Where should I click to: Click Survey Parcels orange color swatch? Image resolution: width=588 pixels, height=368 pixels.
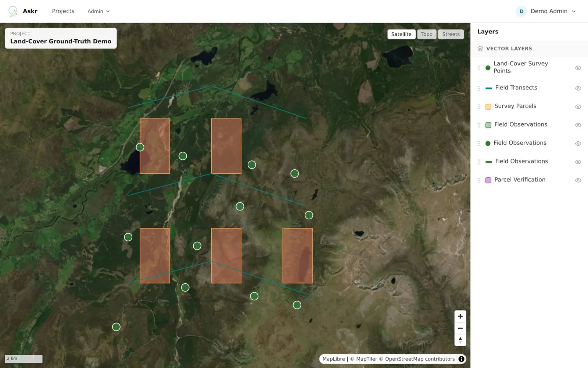[488, 107]
